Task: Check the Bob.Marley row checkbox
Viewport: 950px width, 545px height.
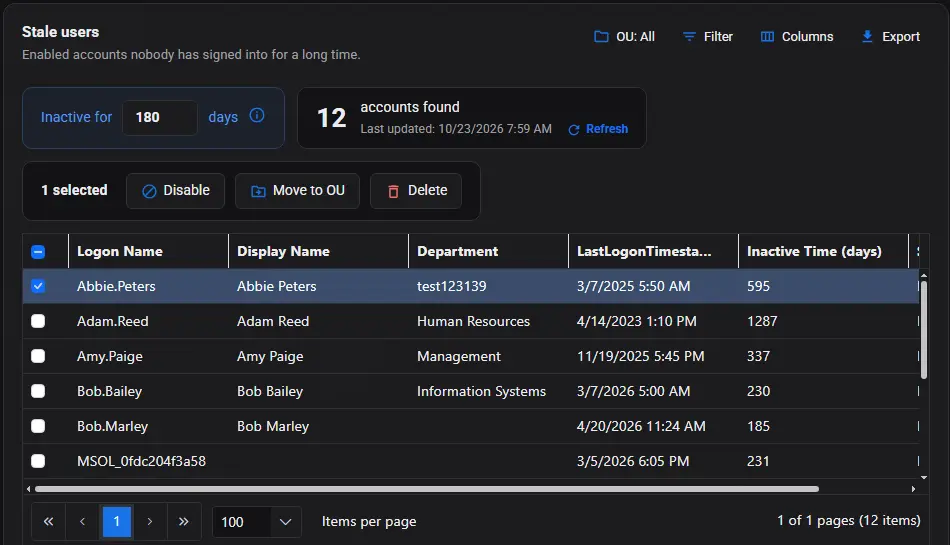Action: pyautogui.click(x=38, y=426)
